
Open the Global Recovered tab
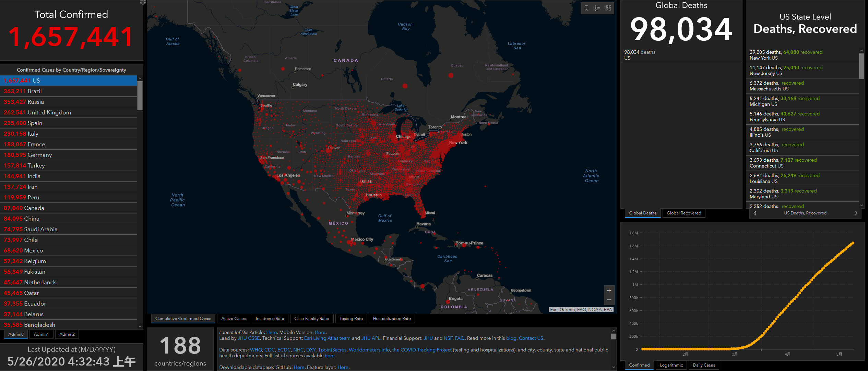[x=684, y=213]
